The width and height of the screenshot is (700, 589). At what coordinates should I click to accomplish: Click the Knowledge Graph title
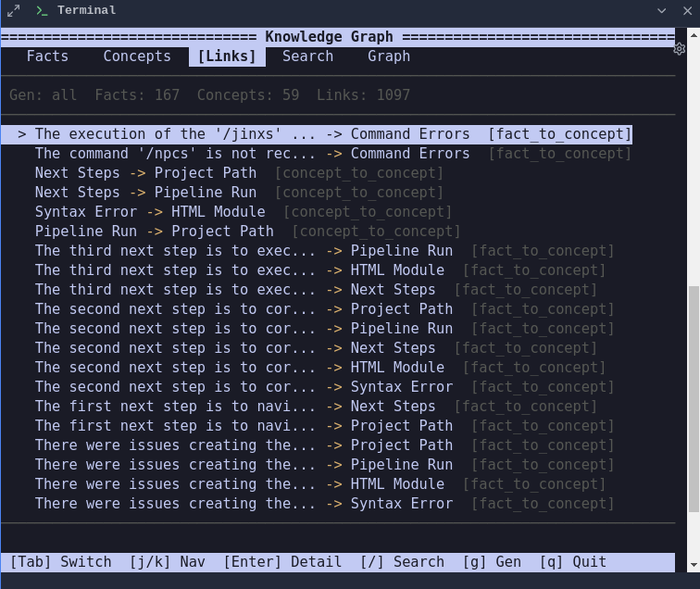329,37
